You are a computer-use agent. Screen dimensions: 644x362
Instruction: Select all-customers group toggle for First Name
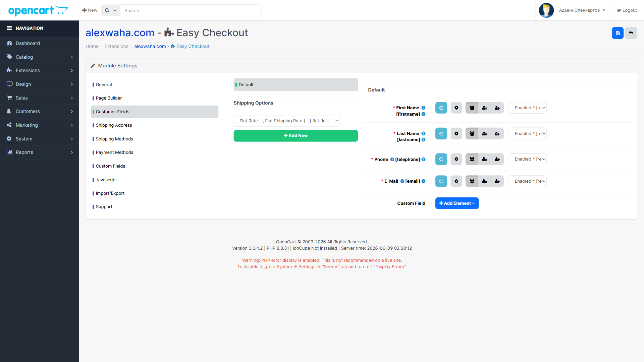[472, 108]
